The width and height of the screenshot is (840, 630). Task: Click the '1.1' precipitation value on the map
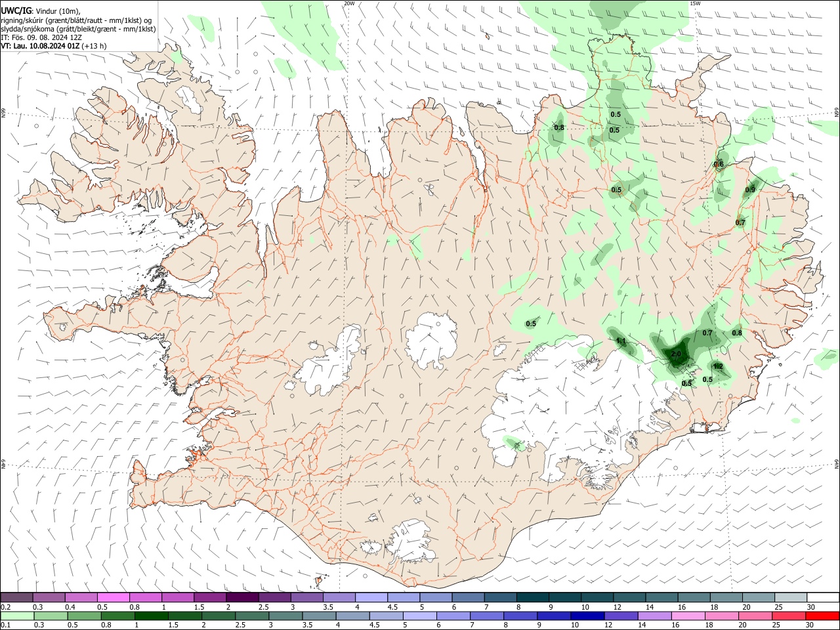[x=621, y=341]
